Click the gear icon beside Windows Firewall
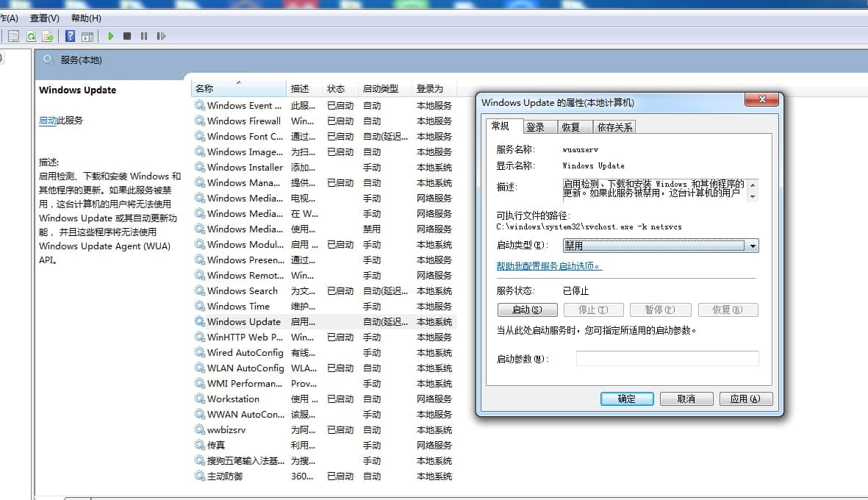868x500 pixels. point(199,120)
